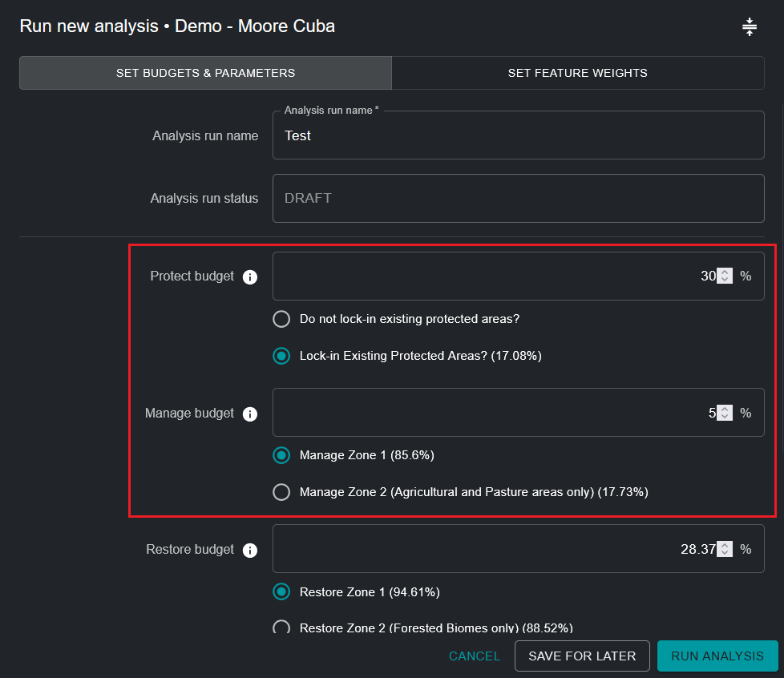Click the collapse panel icon at top right
This screenshot has height=678, width=784.
pos(749,27)
